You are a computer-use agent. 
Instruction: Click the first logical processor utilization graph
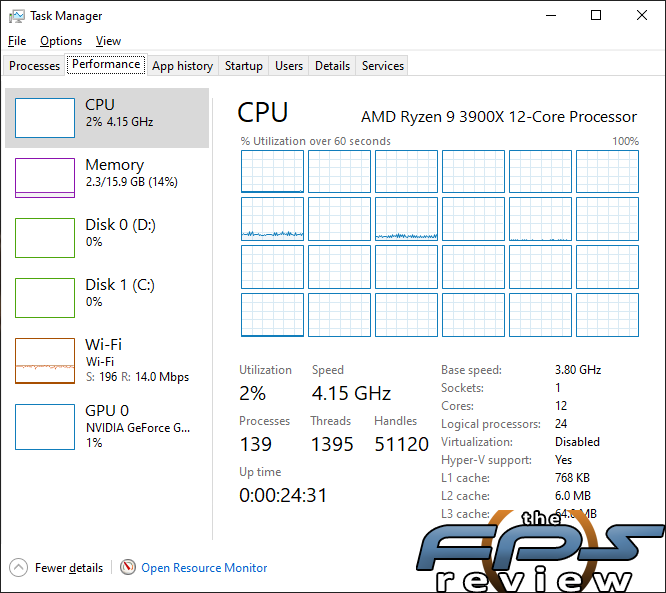coord(272,172)
